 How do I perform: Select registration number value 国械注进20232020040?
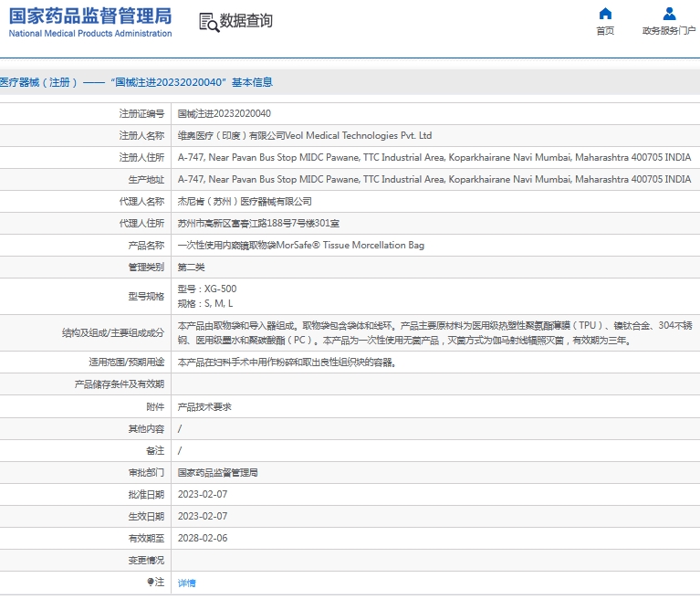225,113
